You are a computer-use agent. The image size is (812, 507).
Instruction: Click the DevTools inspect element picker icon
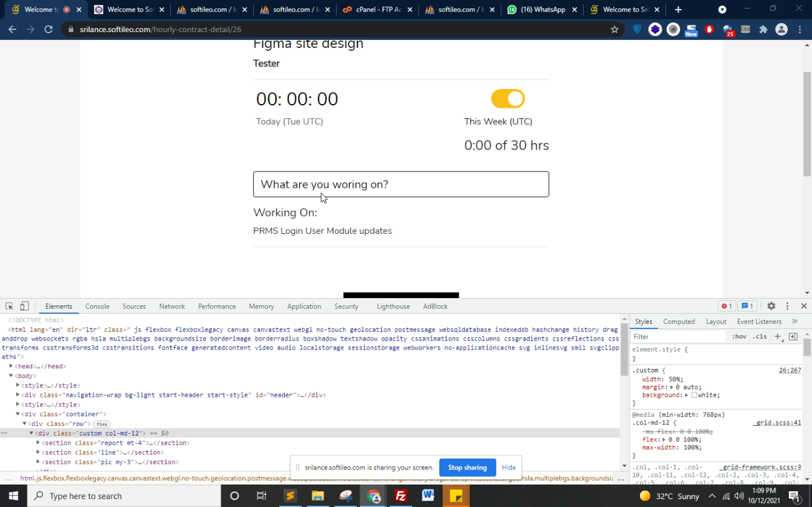(9, 307)
